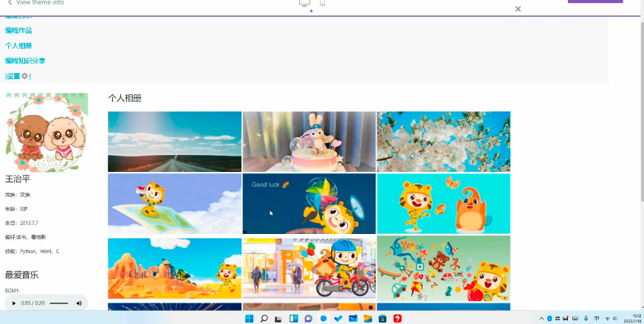
Task: Open the 设置 settings link
Action: point(18,76)
